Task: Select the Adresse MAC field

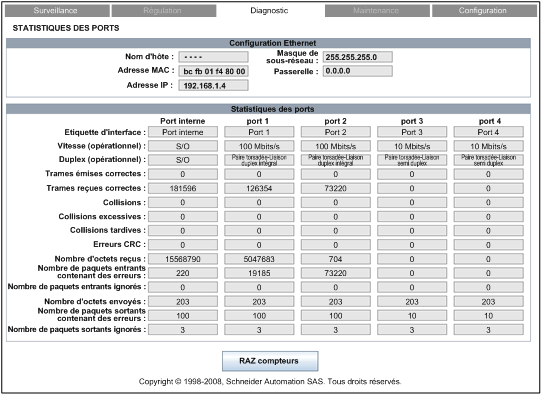Action: (x=213, y=71)
